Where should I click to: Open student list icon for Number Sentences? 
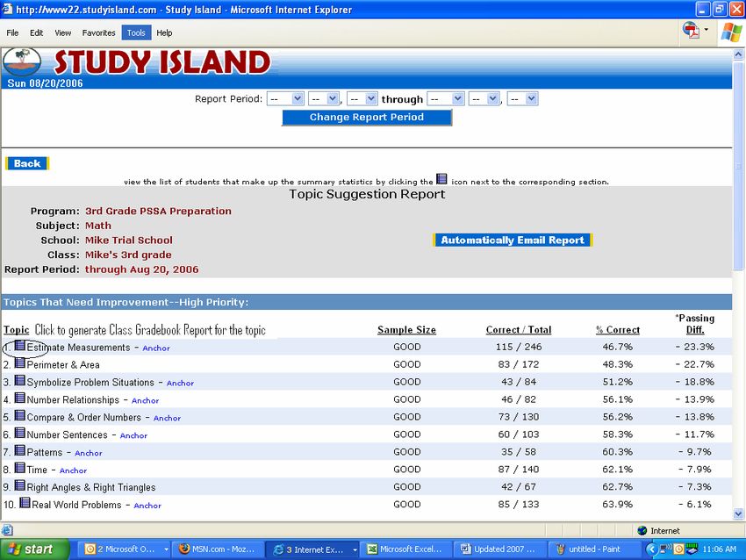coord(20,433)
